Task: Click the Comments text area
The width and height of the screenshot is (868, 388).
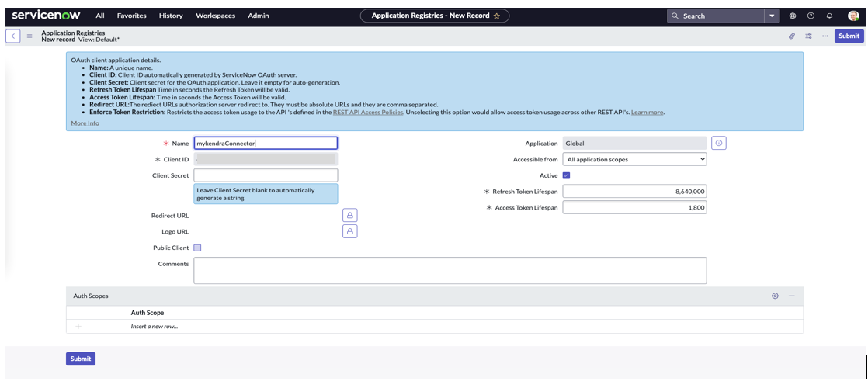Action: coord(450,271)
